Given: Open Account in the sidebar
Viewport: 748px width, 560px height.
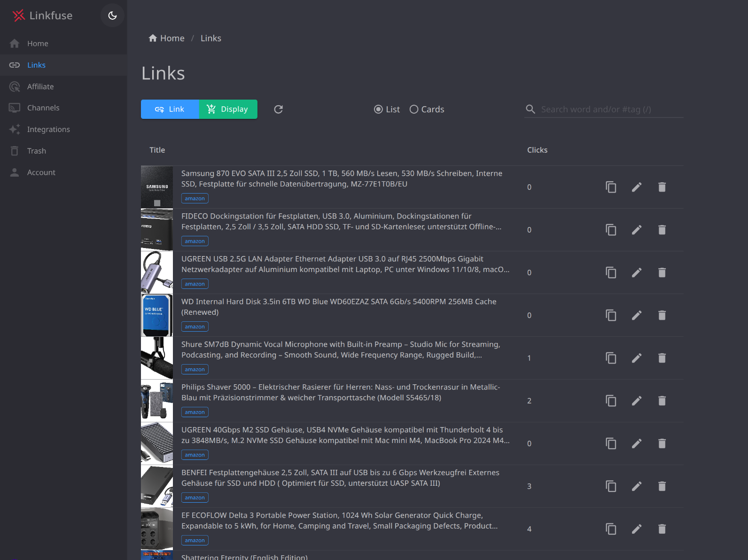Looking at the screenshot, I should coord(63,172).
